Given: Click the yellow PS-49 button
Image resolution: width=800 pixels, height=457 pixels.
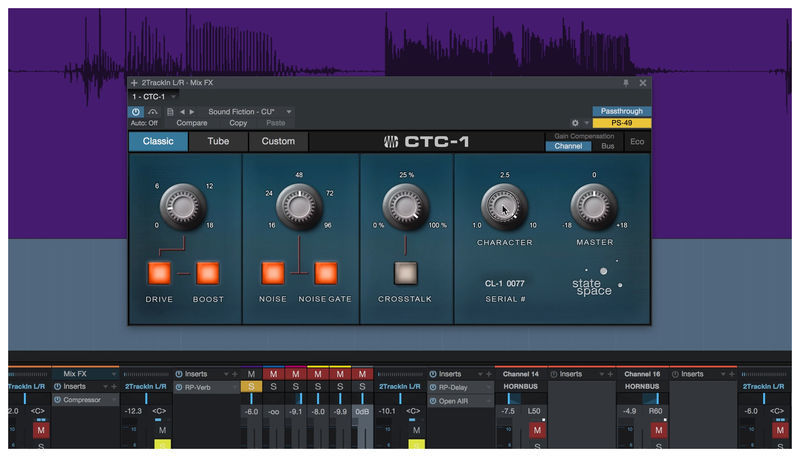Looking at the screenshot, I should tap(621, 123).
